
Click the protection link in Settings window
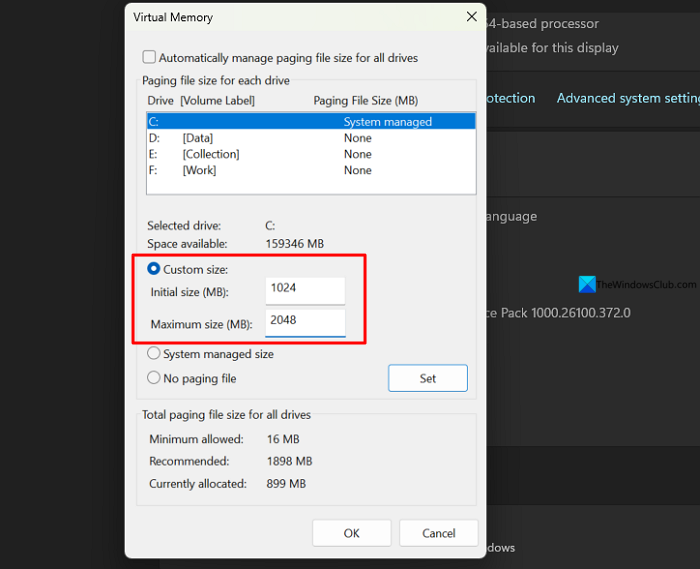click(510, 98)
